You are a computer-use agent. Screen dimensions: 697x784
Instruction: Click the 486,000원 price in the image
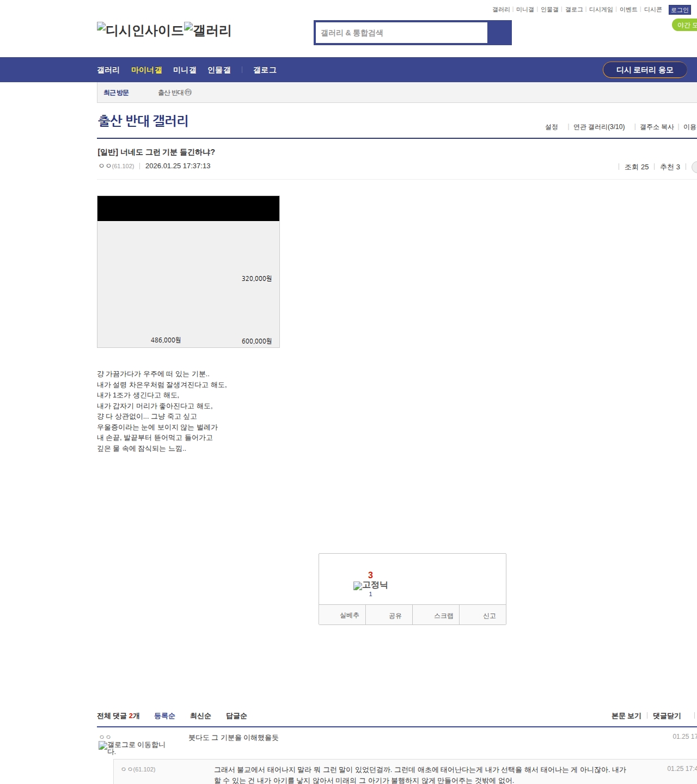coord(166,340)
